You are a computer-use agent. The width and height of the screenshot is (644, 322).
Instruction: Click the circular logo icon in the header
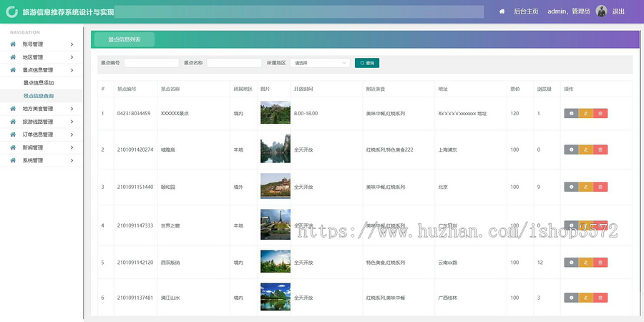(12, 11)
